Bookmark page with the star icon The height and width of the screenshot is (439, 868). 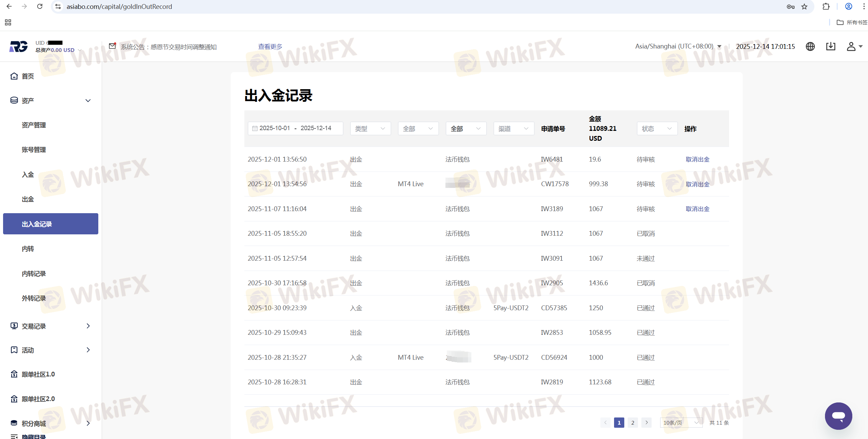(x=805, y=6)
